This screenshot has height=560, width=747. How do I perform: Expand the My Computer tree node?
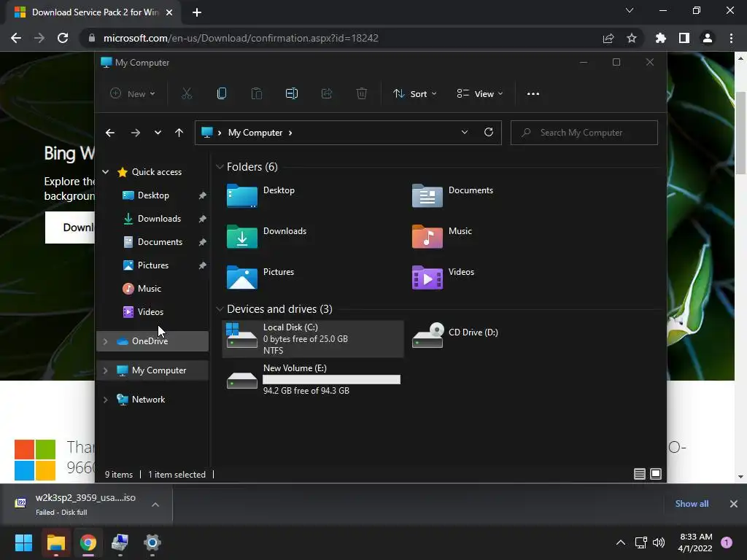point(105,370)
